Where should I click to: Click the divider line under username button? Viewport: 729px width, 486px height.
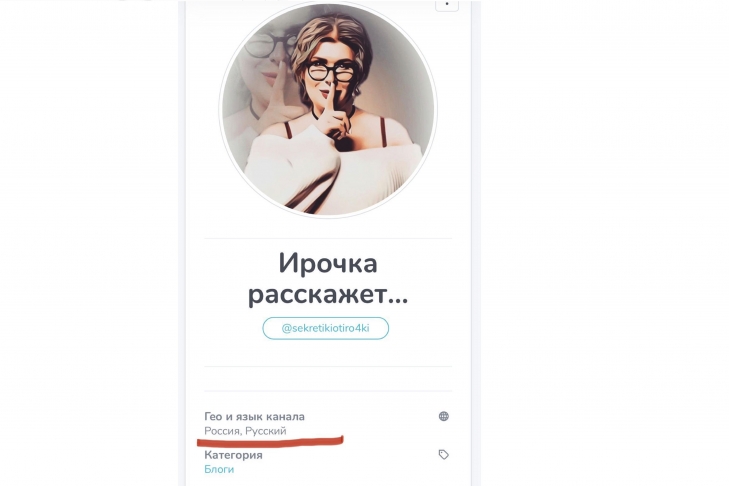328,366
